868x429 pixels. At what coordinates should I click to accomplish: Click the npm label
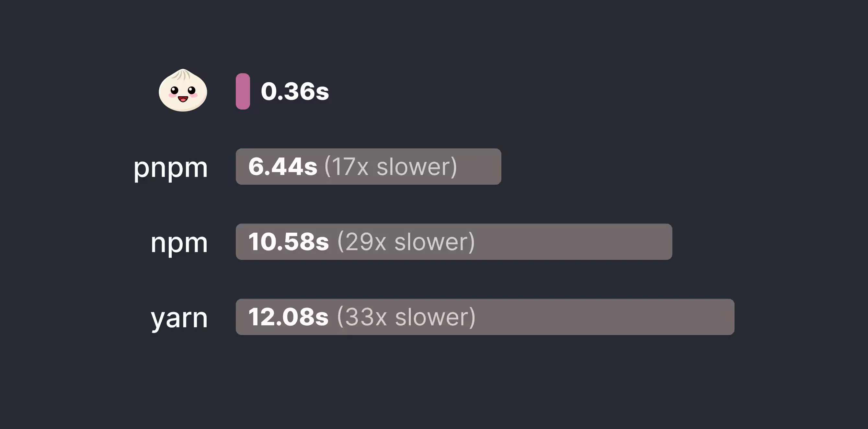tap(179, 243)
